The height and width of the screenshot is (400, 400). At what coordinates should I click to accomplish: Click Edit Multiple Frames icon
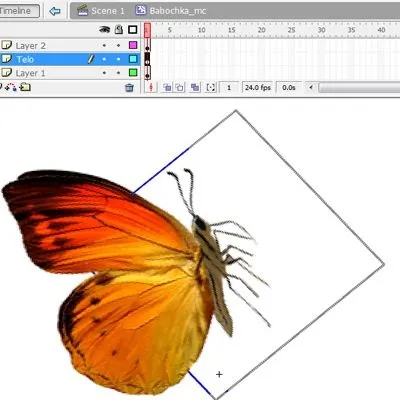coord(195,88)
